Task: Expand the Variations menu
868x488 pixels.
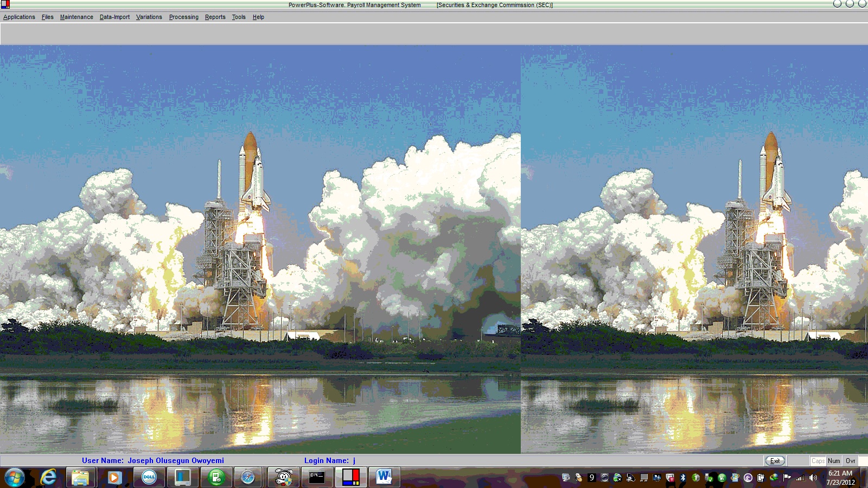Action: 149,17
